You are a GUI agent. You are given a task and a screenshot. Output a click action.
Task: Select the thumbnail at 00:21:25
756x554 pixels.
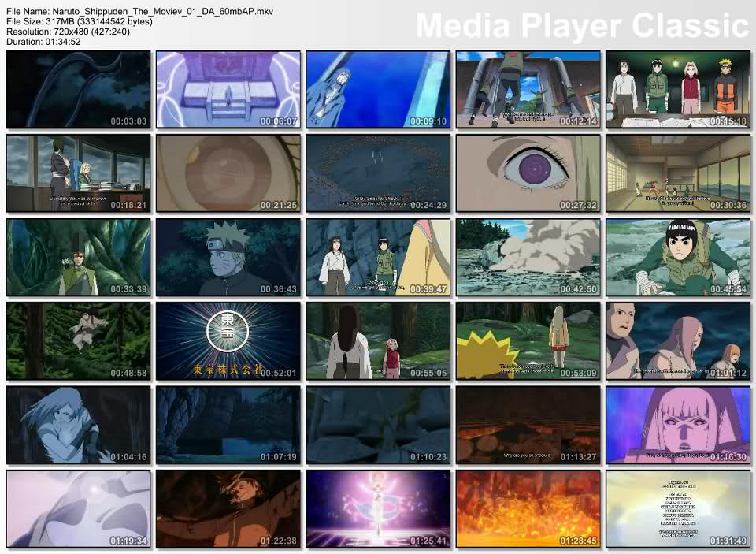tap(228, 173)
